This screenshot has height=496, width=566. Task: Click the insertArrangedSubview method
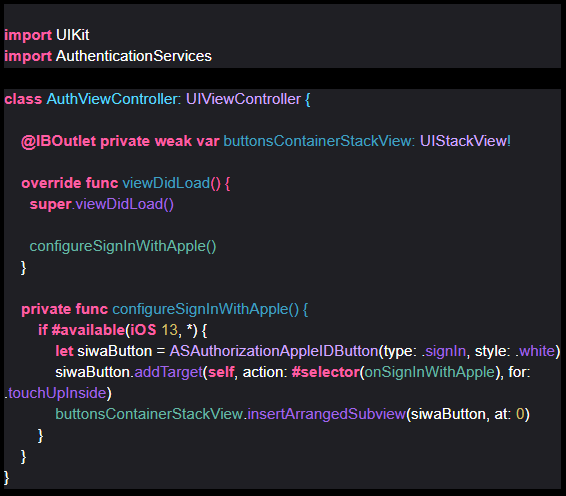click(x=326, y=414)
